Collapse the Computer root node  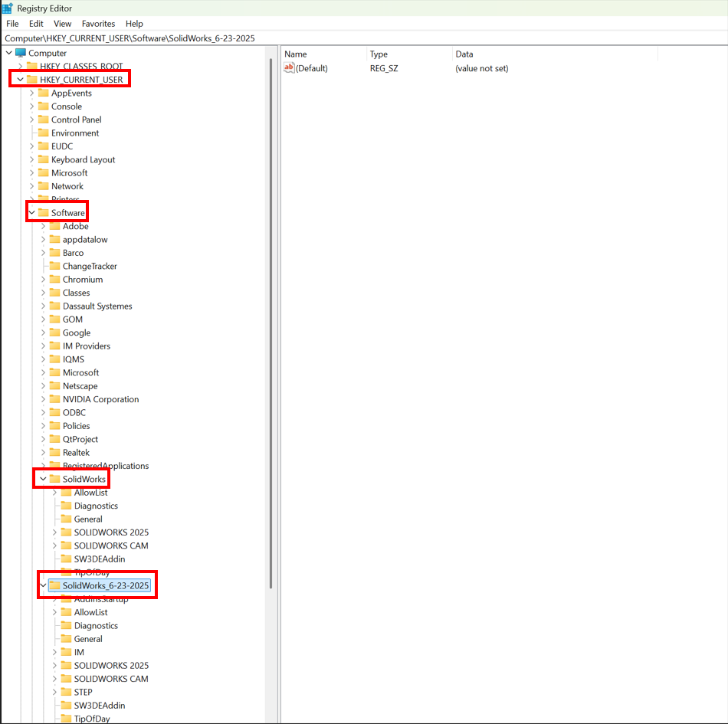pos(9,53)
